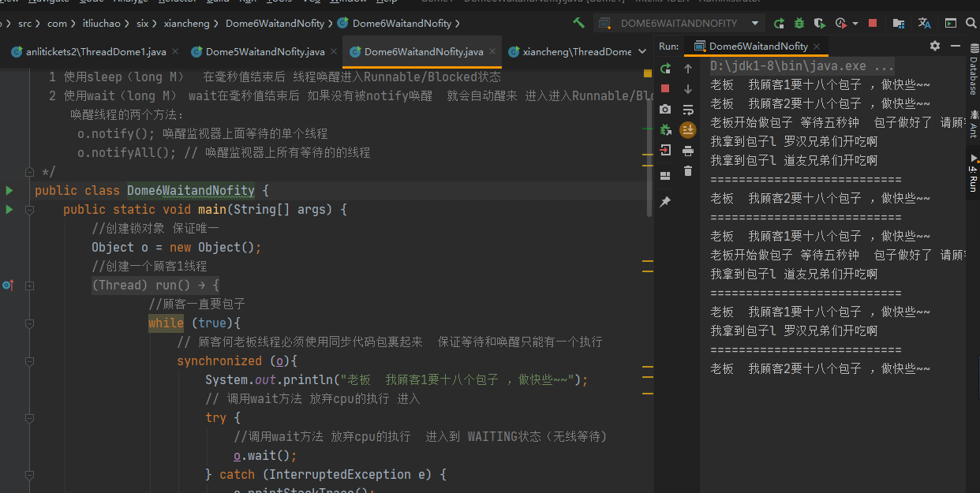Close the Dome6WaitandNofity.java editor tab
This screenshot has width=980, height=493.
tap(493, 52)
